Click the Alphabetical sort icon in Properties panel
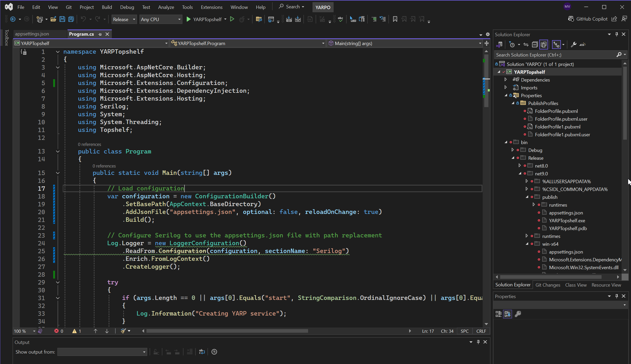 click(507, 314)
